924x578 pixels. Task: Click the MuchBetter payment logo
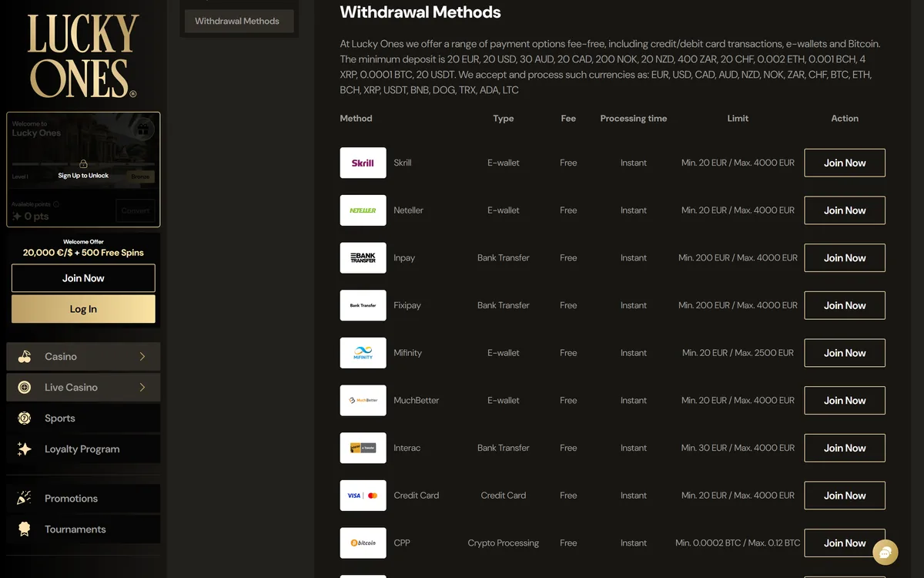(363, 401)
